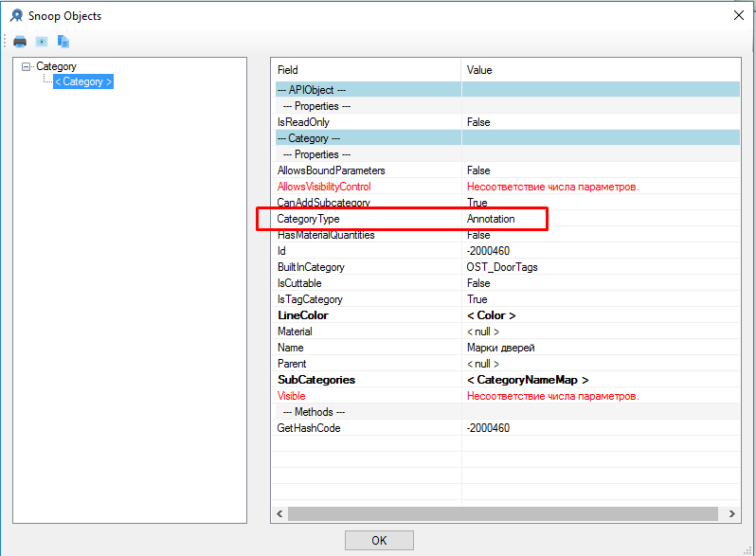Viewport: 756px width, 556px height.
Task: Select the CanAddSubcategory field
Action: pos(323,203)
